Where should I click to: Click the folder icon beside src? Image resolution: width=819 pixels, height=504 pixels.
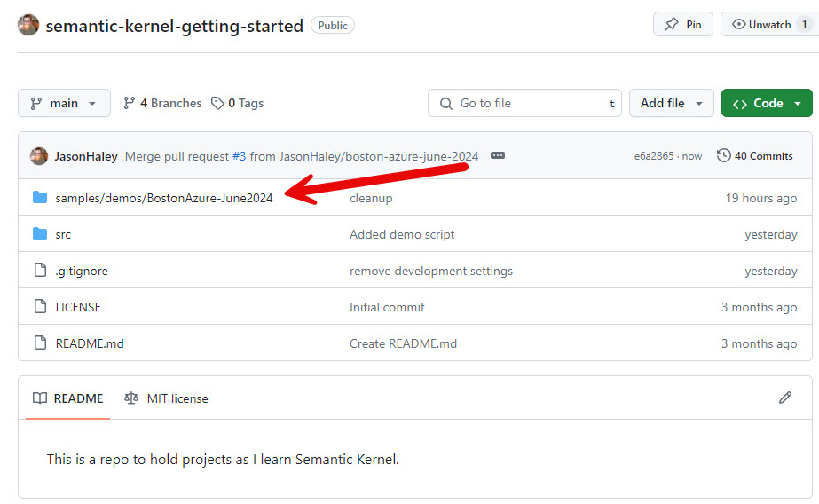point(40,234)
